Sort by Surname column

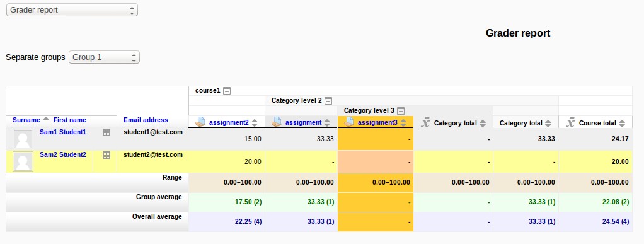pyautogui.click(x=26, y=120)
